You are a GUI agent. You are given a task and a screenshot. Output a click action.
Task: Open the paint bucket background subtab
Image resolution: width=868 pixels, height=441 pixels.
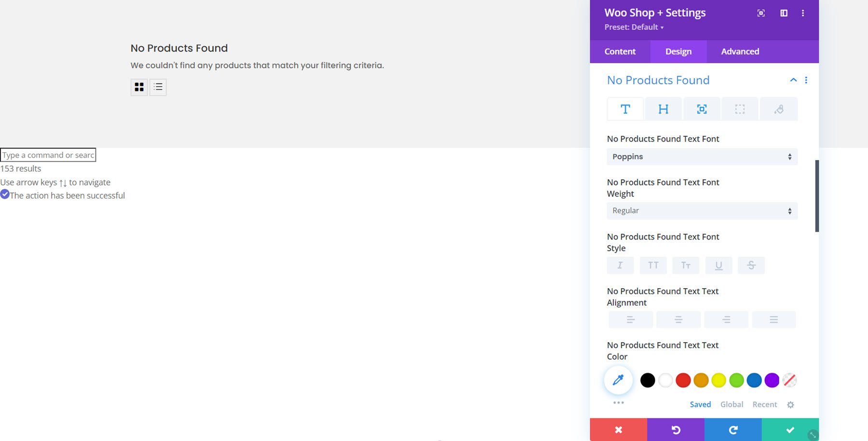point(778,109)
